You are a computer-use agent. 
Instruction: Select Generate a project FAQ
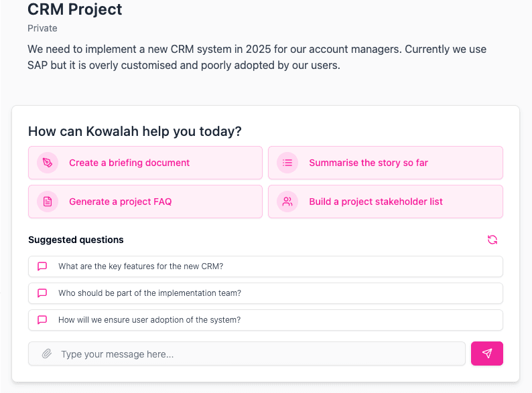[145, 202]
